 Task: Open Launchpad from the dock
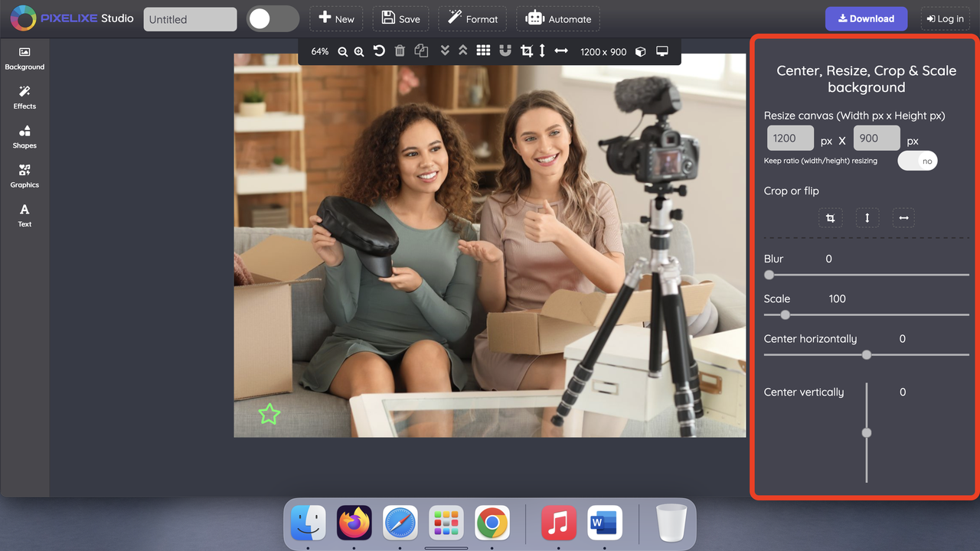[446, 524]
